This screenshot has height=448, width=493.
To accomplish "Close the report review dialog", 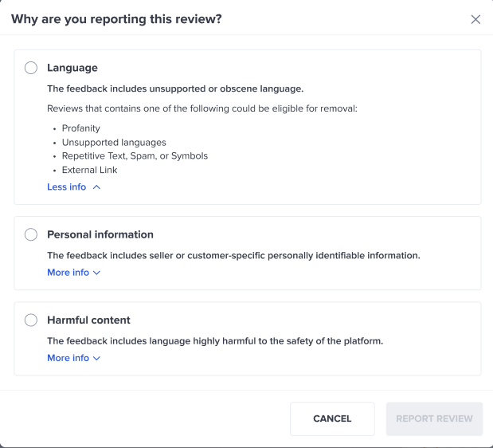I will [x=475, y=19].
